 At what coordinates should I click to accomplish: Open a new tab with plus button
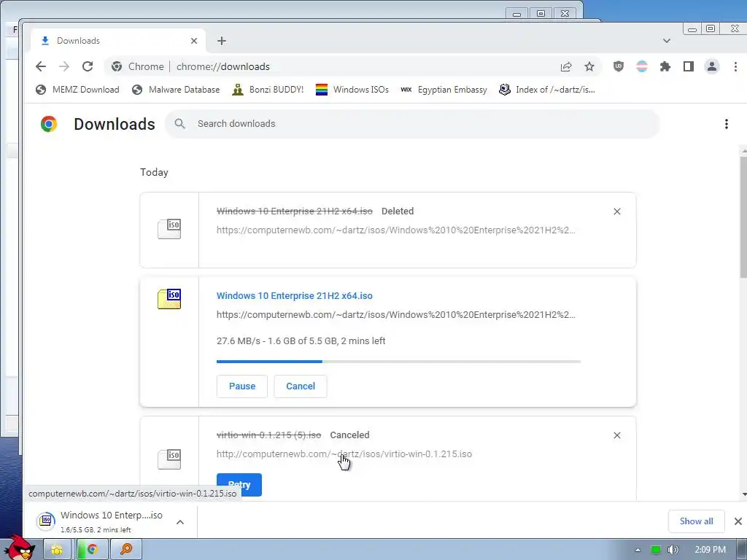(222, 41)
